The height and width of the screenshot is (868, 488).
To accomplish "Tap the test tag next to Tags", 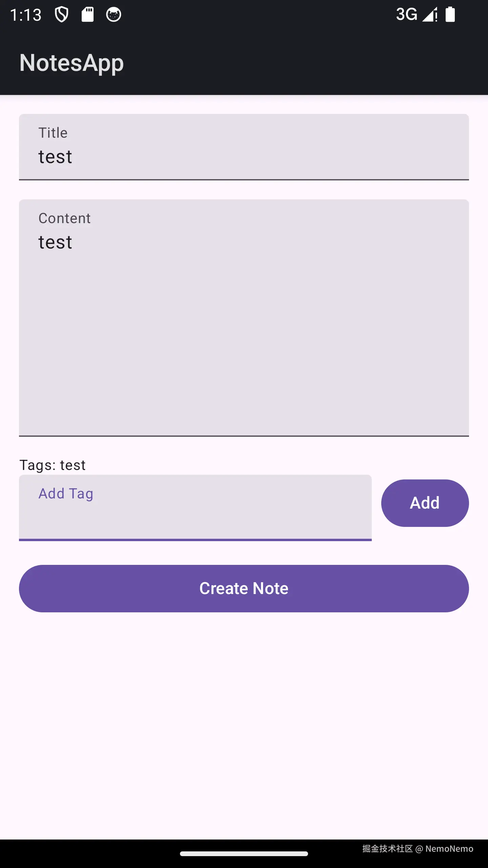I will pyautogui.click(x=73, y=465).
